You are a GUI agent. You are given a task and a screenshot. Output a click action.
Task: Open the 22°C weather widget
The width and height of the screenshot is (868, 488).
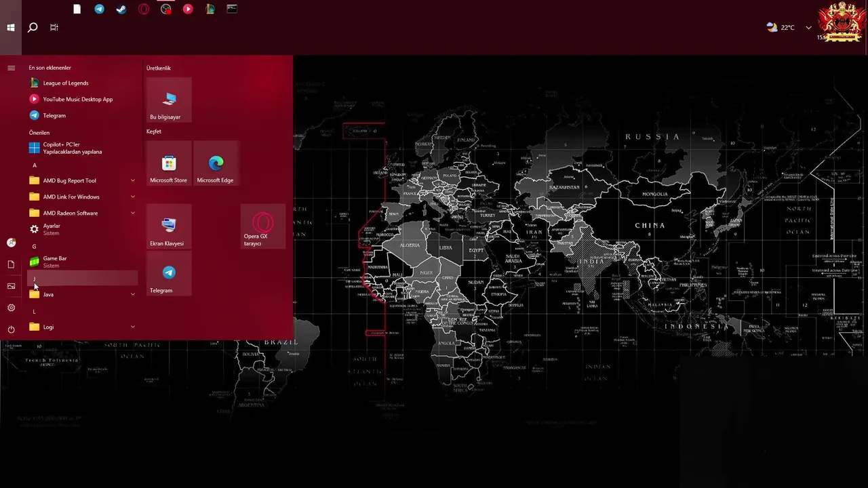781,28
